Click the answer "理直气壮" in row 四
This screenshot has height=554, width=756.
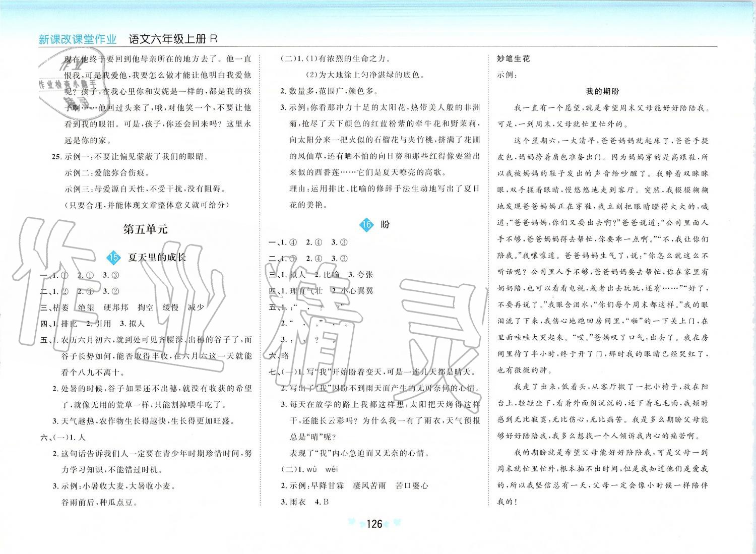click(x=307, y=291)
